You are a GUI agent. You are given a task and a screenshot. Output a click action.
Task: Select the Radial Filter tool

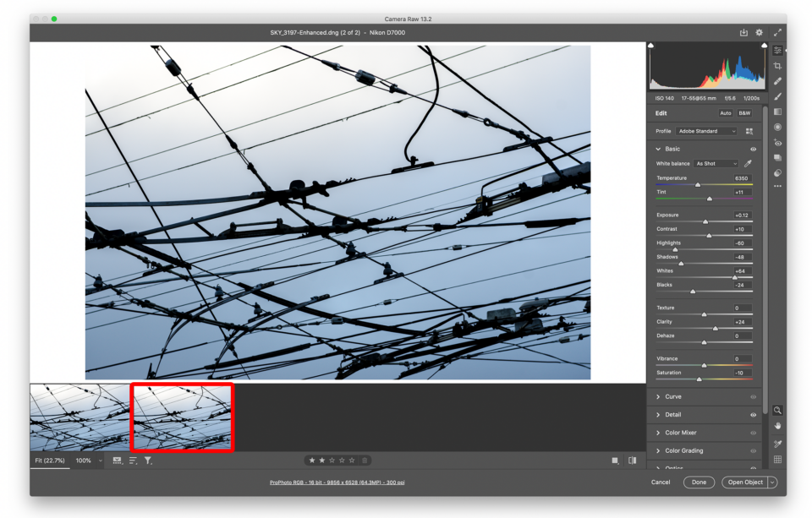pyautogui.click(x=777, y=128)
